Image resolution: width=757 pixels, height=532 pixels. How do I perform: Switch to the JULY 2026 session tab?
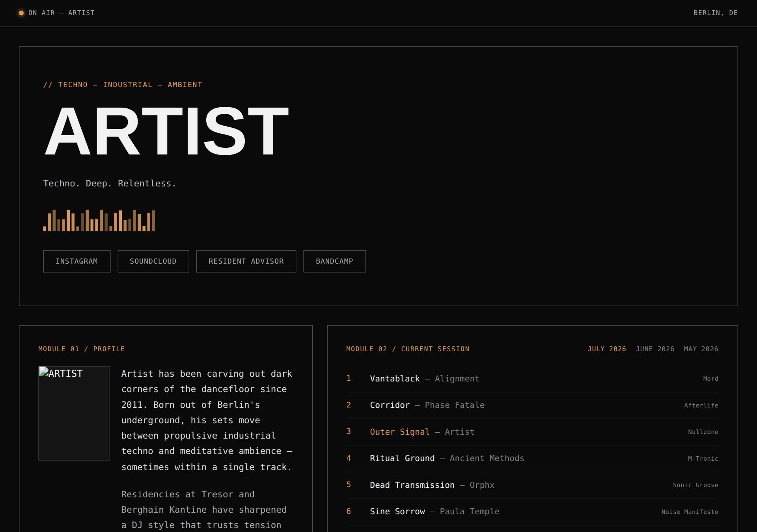coord(607,349)
